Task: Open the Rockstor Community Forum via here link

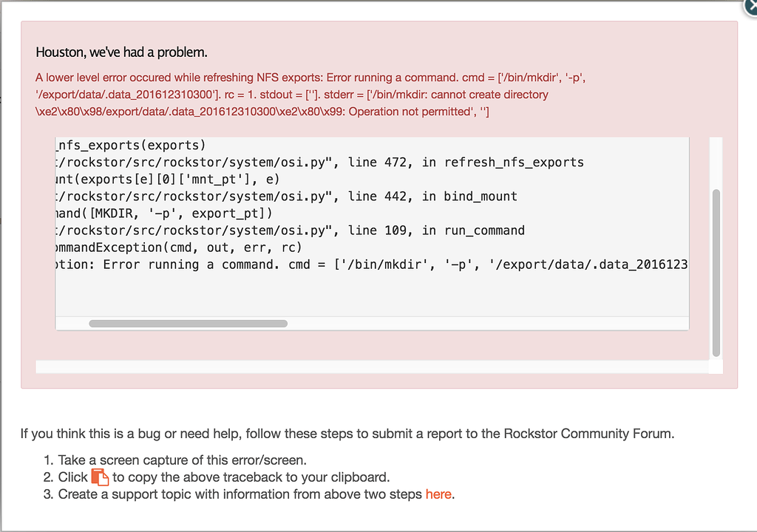Action: [438, 494]
